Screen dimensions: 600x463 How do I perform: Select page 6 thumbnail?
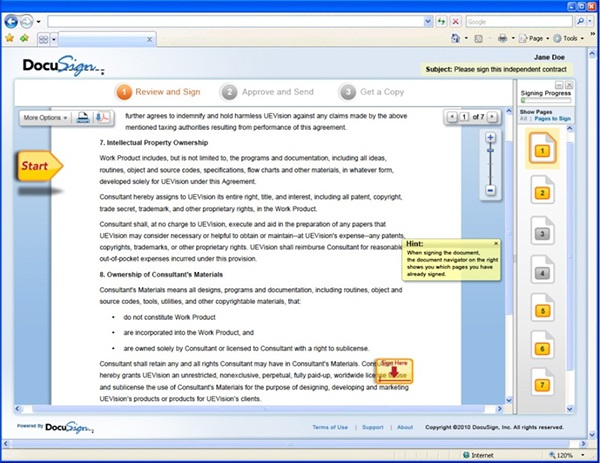click(x=542, y=345)
